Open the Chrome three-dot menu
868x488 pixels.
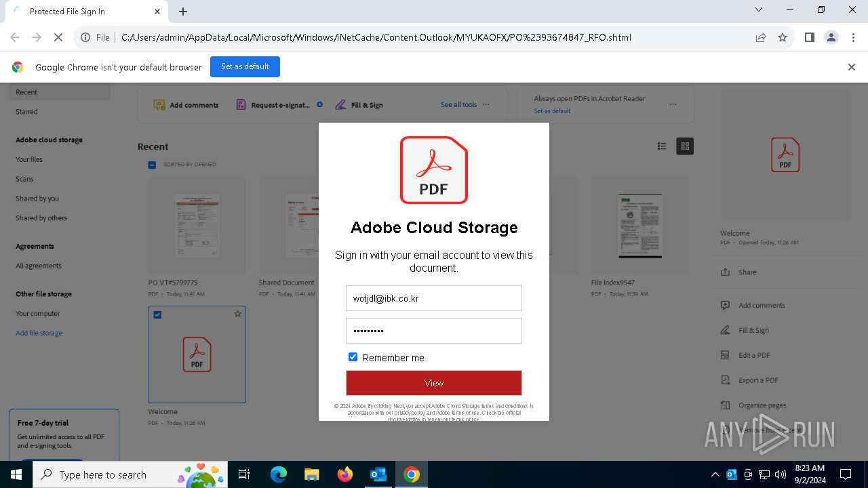coord(853,37)
